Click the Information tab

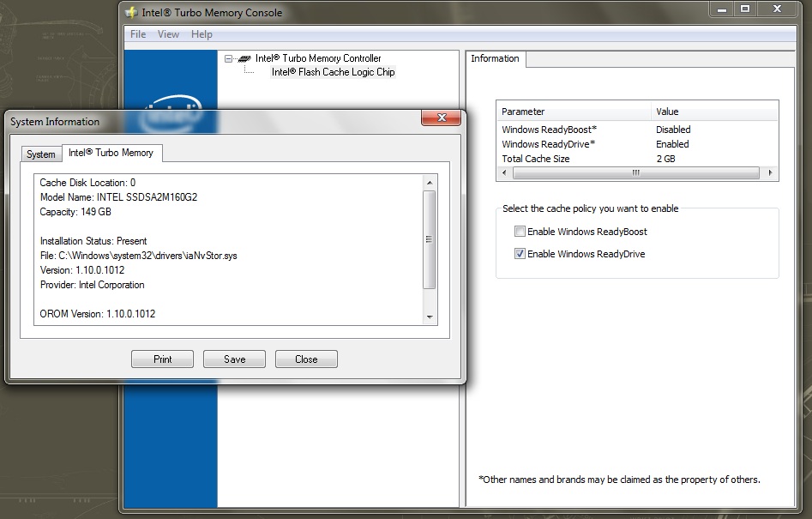495,58
